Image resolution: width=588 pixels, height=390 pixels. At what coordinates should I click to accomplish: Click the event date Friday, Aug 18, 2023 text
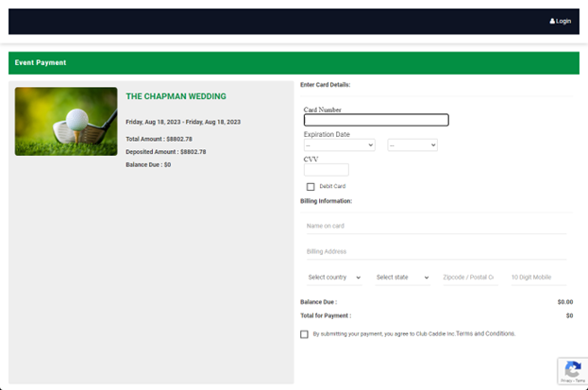183,122
